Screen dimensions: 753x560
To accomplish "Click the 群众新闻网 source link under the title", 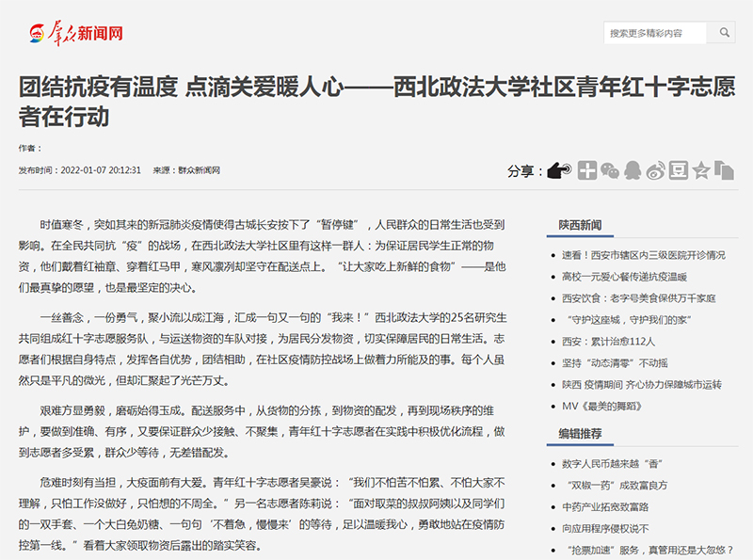I will (199, 170).
